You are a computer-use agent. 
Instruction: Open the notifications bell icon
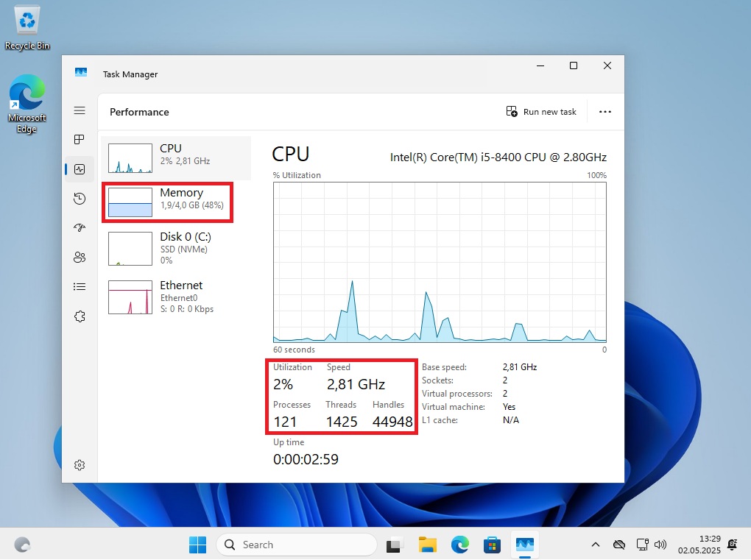(x=733, y=545)
